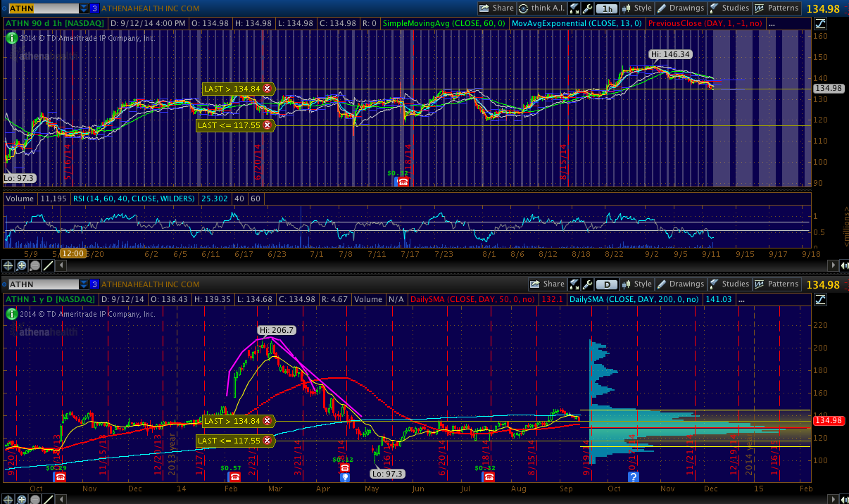The height and width of the screenshot is (504, 849).
Task: Click the blue question mark event icon
Action: (634, 477)
